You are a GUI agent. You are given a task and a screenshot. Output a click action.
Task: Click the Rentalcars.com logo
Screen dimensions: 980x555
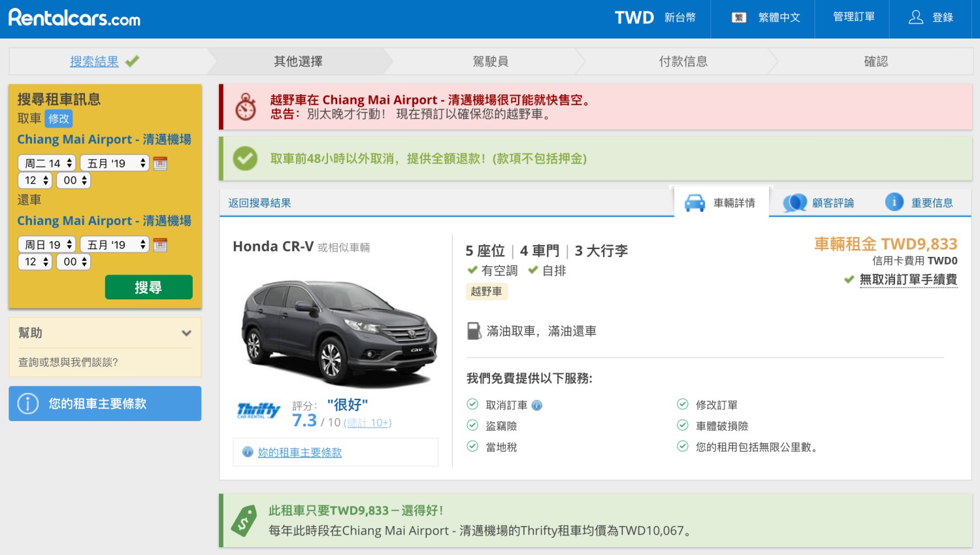74,18
